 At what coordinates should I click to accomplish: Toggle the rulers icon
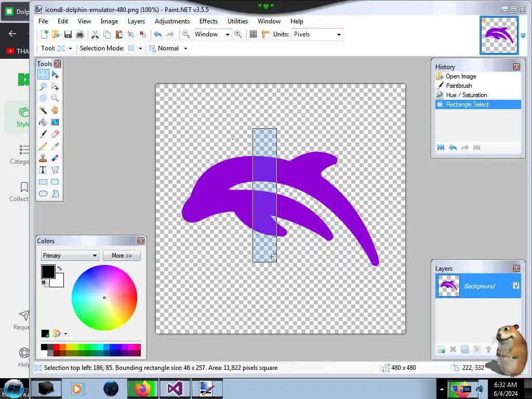pos(265,34)
